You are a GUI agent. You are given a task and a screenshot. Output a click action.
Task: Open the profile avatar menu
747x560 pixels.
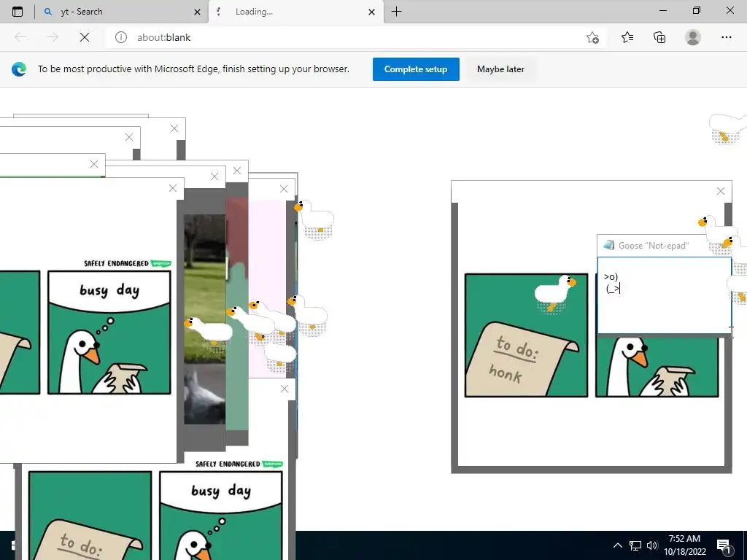tap(693, 37)
